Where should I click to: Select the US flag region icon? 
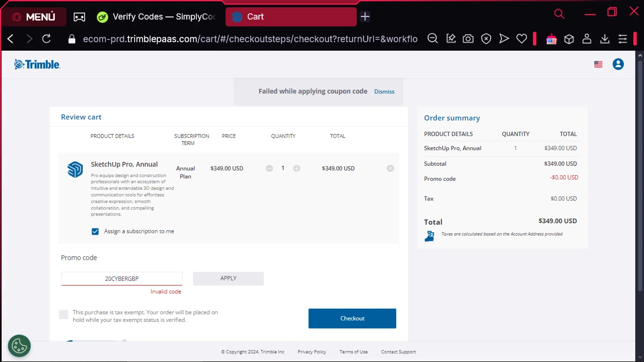[598, 64]
